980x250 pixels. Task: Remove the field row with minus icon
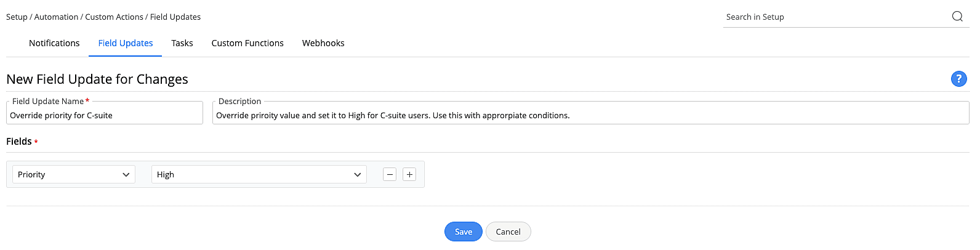click(390, 174)
